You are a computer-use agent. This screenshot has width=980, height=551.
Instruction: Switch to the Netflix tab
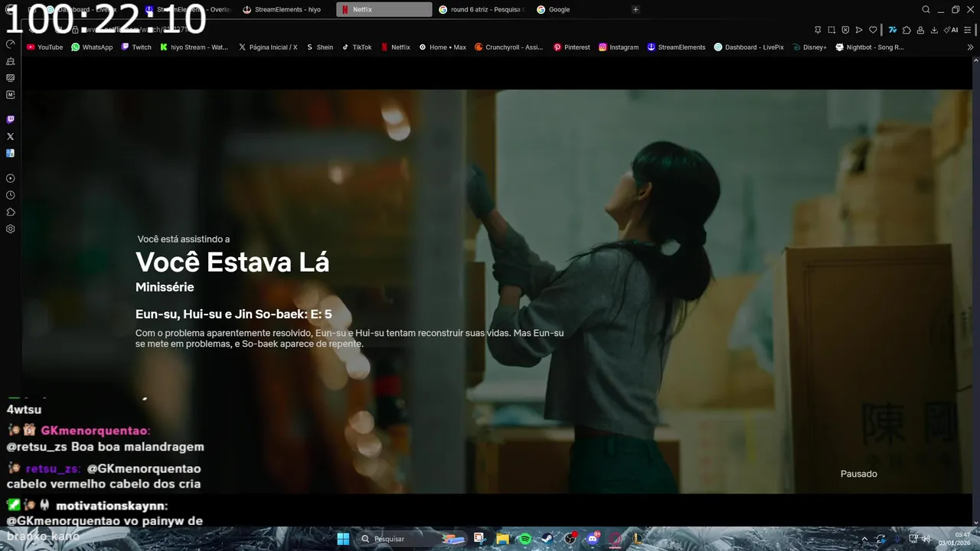[384, 9]
